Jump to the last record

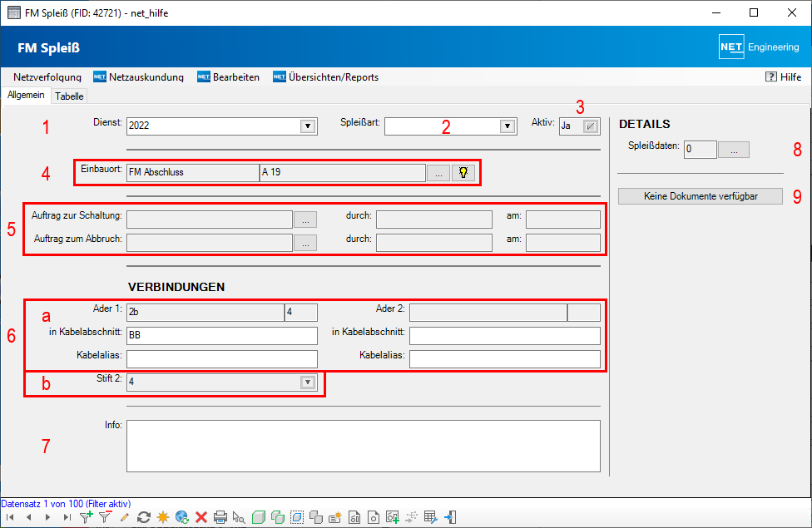click(x=67, y=516)
